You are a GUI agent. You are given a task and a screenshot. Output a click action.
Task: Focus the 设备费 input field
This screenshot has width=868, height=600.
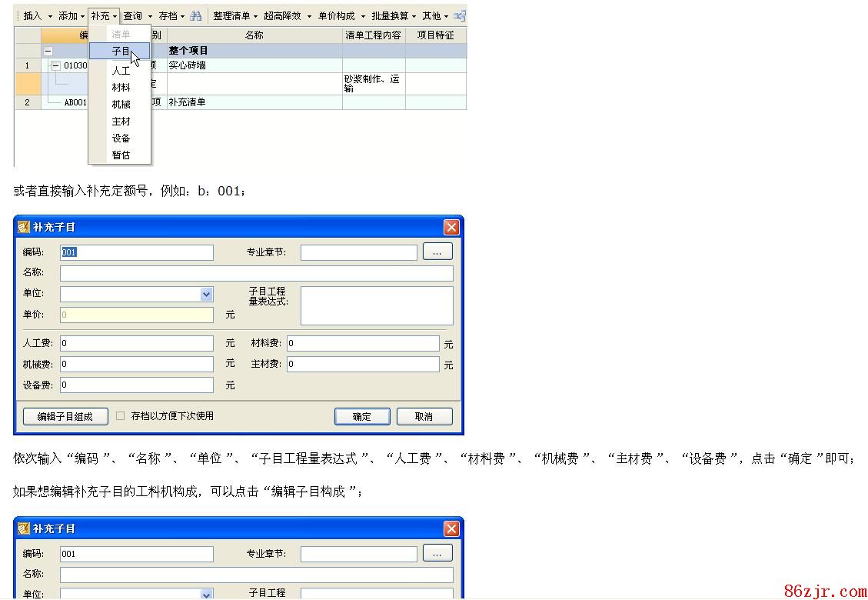pos(136,385)
